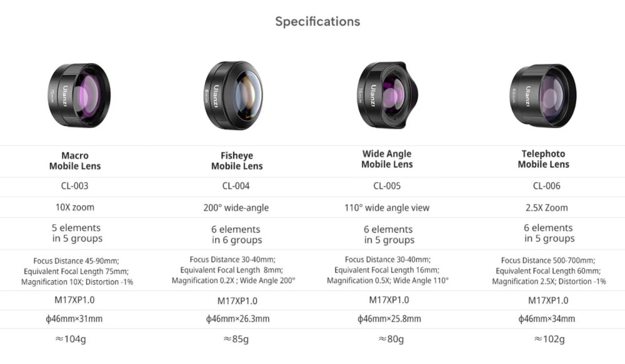Click the 110° wide angle view text

pos(387,208)
